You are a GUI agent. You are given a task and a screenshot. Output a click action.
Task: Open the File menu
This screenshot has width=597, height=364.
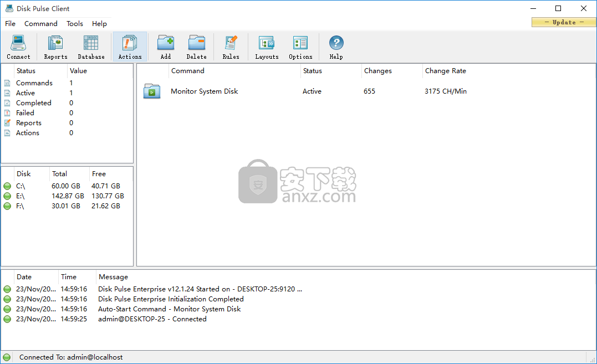pos(11,24)
